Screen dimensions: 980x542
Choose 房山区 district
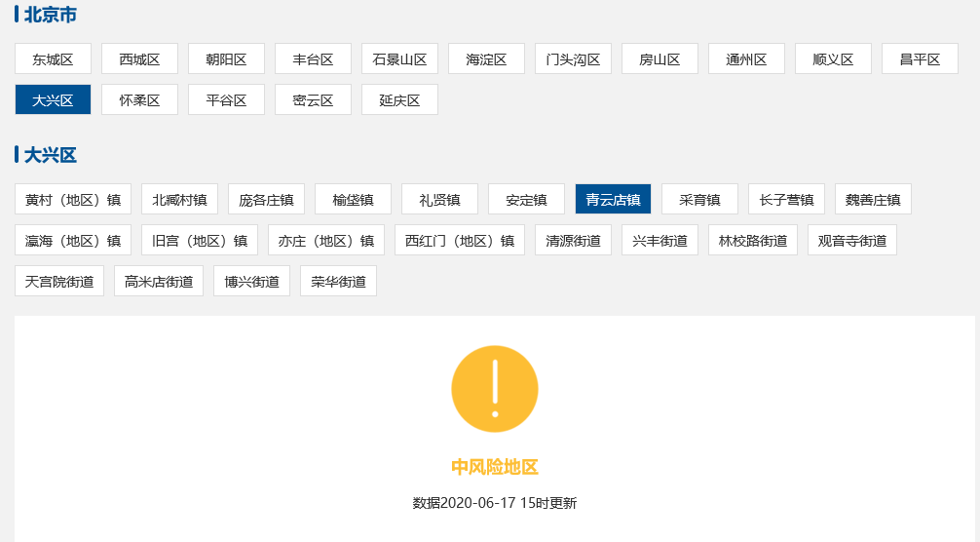pyautogui.click(x=660, y=58)
